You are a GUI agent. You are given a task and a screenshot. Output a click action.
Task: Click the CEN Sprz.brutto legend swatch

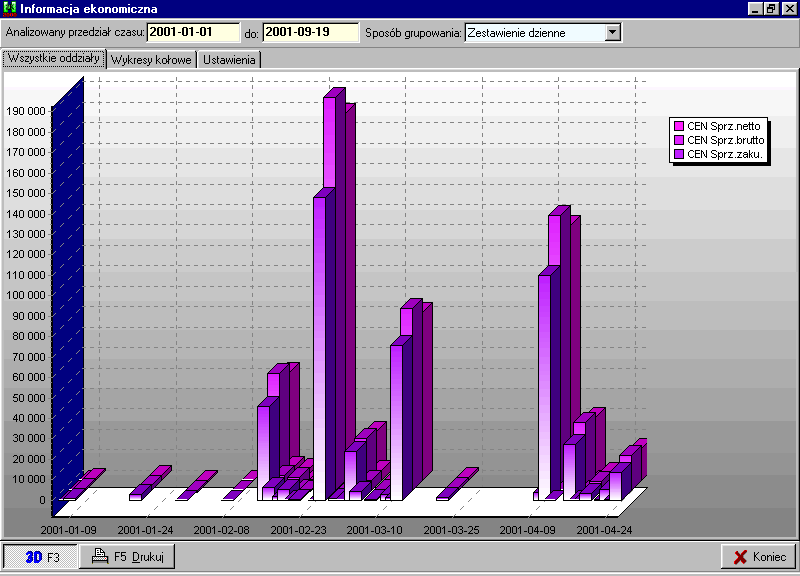click(679, 140)
